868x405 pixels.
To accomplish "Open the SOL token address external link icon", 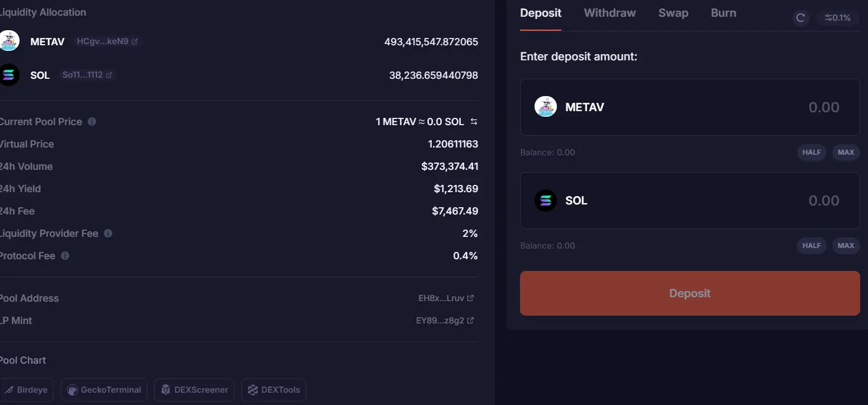I will point(109,75).
